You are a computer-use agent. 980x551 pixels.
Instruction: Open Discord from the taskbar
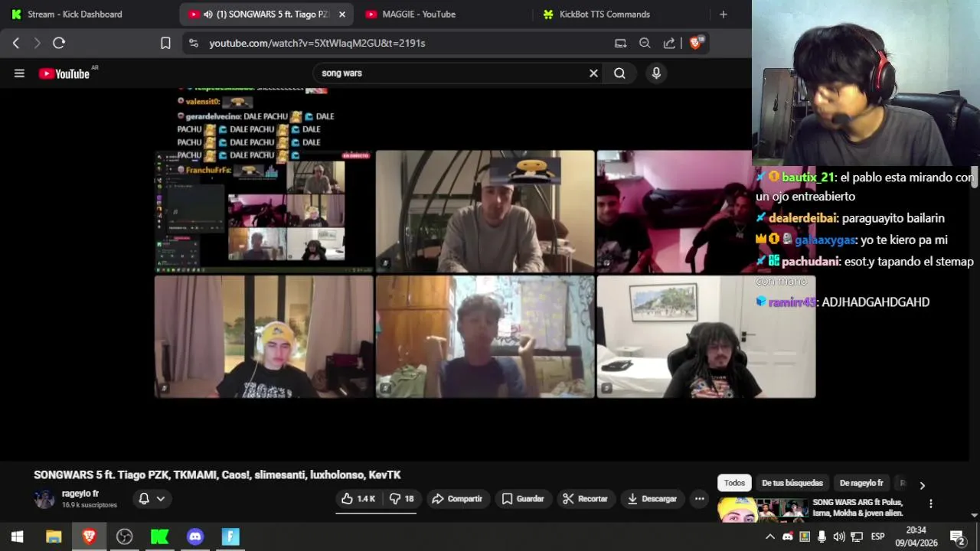(195, 536)
